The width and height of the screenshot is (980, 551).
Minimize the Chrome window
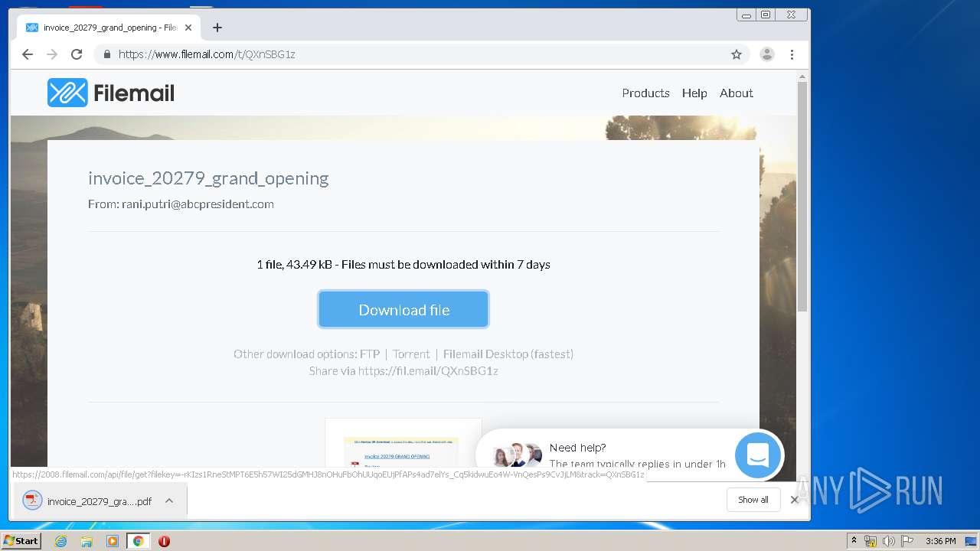pyautogui.click(x=746, y=15)
